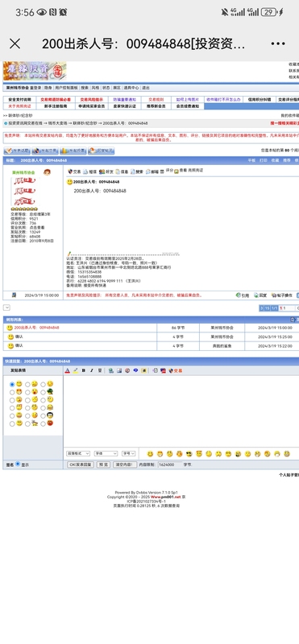Open the 确认 reply dated 2024/3/19 15:22:00

[19, 346]
